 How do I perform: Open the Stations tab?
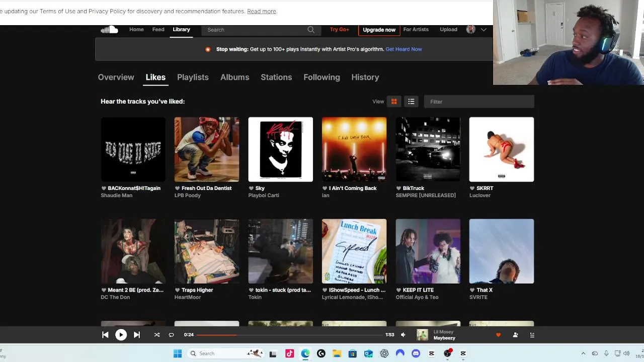[x=276, y=77]
